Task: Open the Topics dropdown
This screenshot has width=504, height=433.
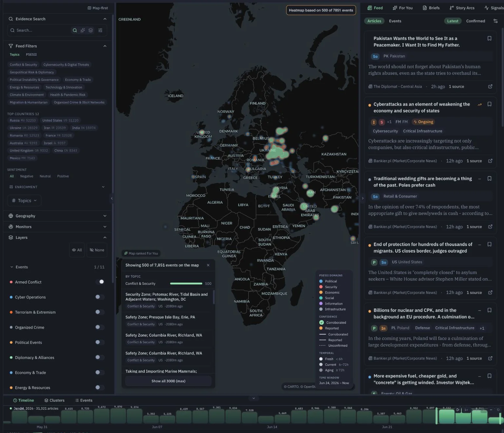Action: (24, 200)
